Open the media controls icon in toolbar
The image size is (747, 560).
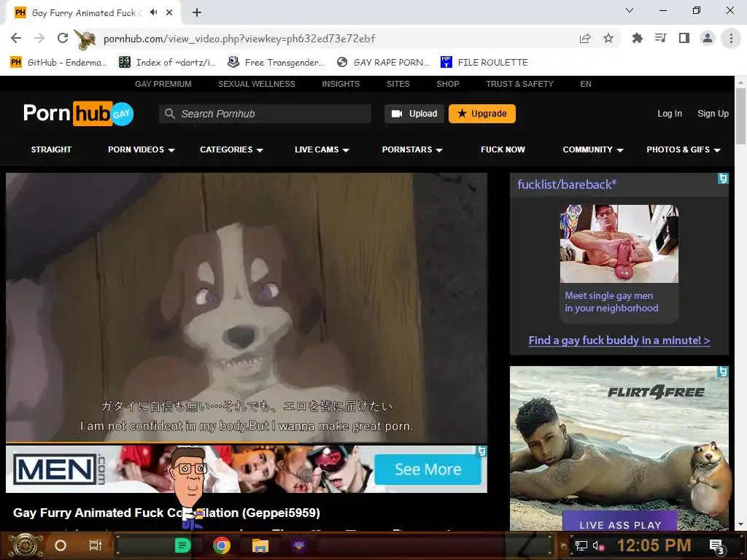(x=661, y=38)
